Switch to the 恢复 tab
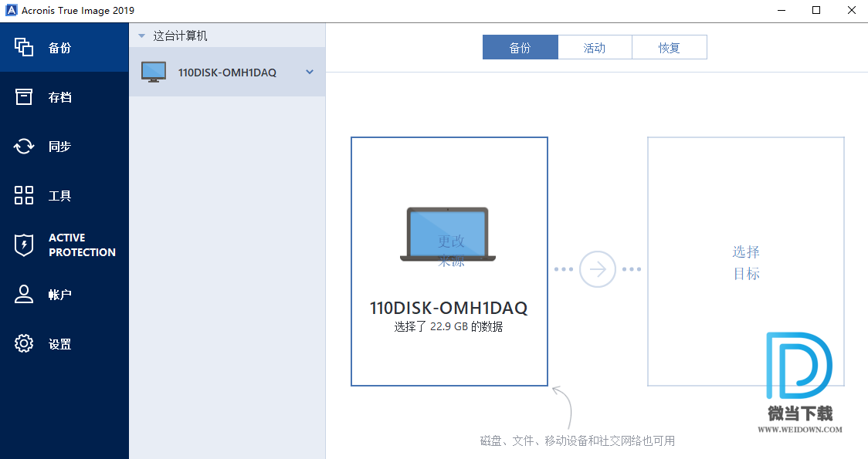The width and height of the screenshot is (868, 459). click(x=670, y=47)
